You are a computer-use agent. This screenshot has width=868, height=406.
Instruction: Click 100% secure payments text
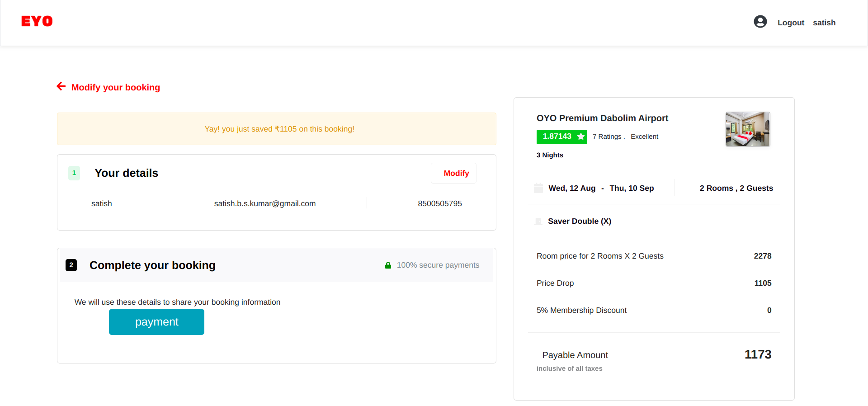coord(438,265)
